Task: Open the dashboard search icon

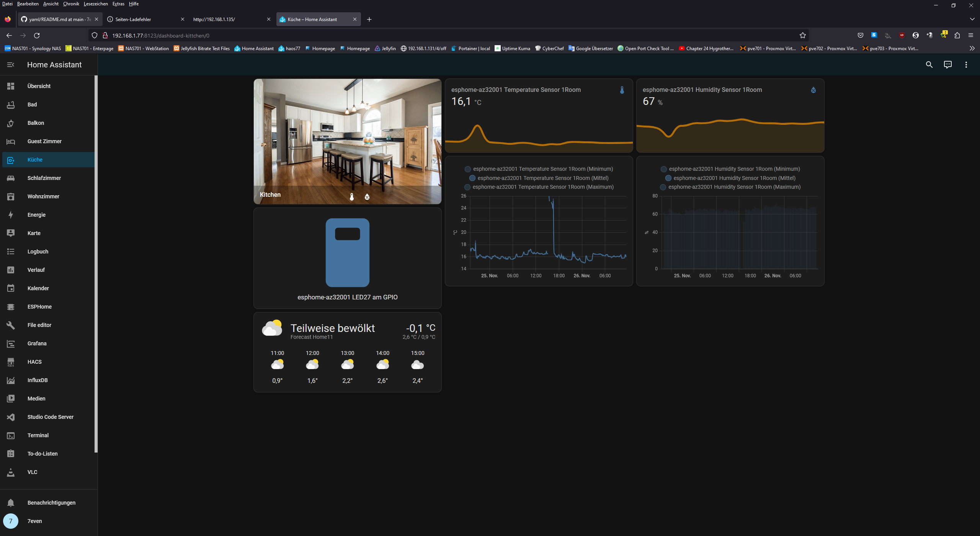Action: click(x=929, y=65)
